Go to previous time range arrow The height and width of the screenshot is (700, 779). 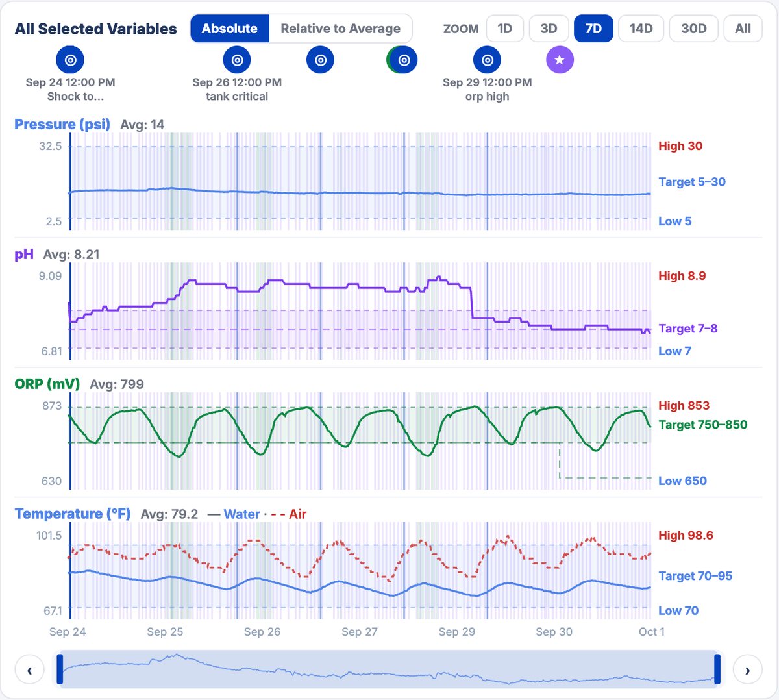click(29, 670)
